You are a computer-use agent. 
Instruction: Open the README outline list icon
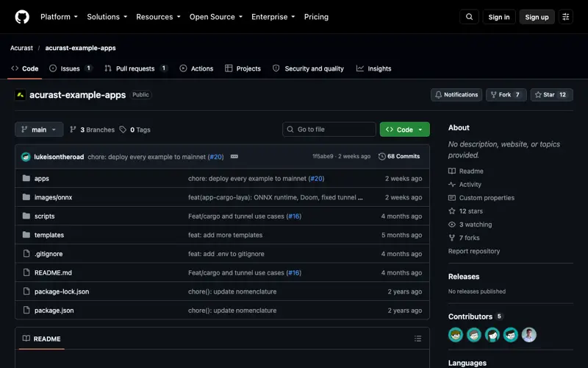(x=417, y=339)
